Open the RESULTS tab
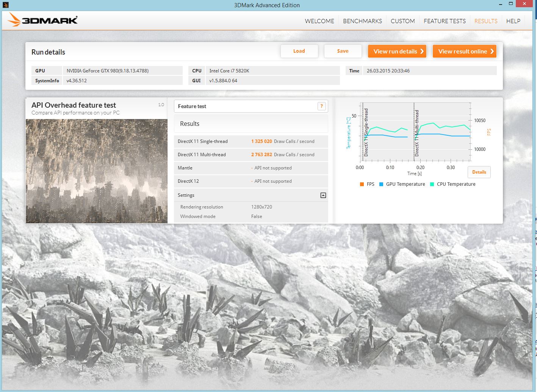537x392 pixels. coord(486,21)
